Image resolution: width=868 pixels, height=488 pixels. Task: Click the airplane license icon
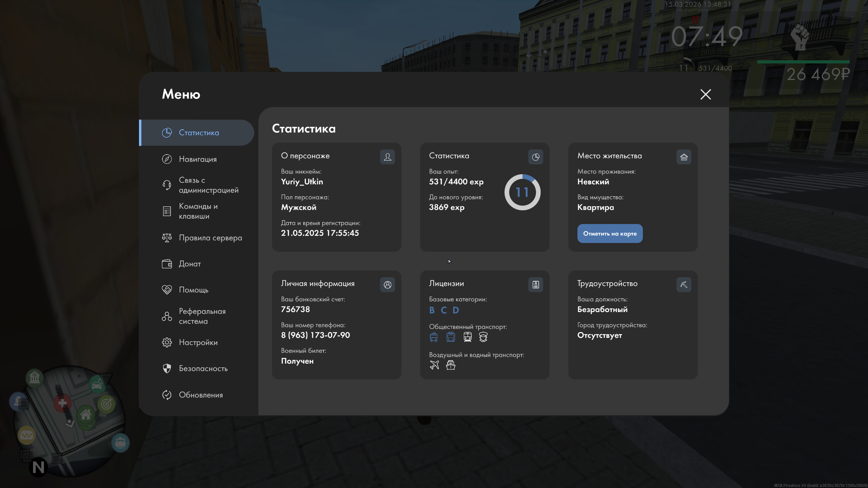[x=434, y=365]
